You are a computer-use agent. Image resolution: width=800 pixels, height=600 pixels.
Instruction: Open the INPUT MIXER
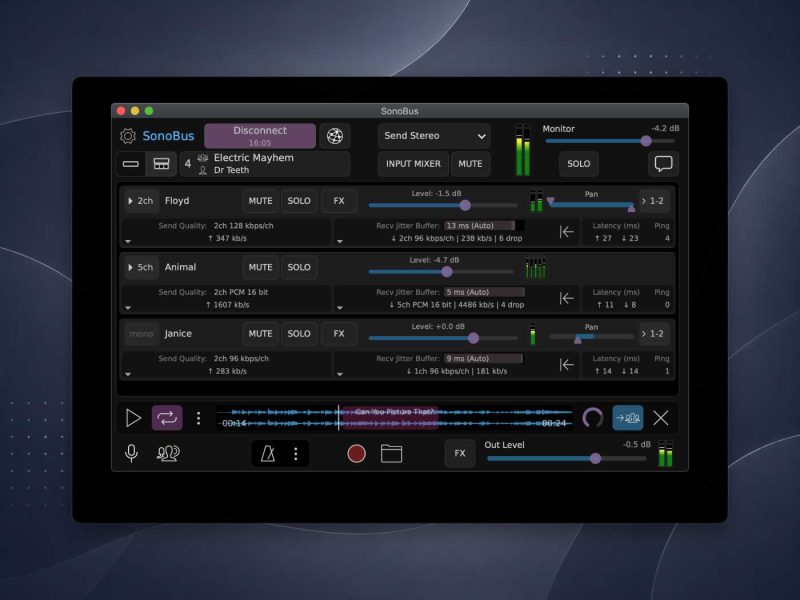[413, 164]
